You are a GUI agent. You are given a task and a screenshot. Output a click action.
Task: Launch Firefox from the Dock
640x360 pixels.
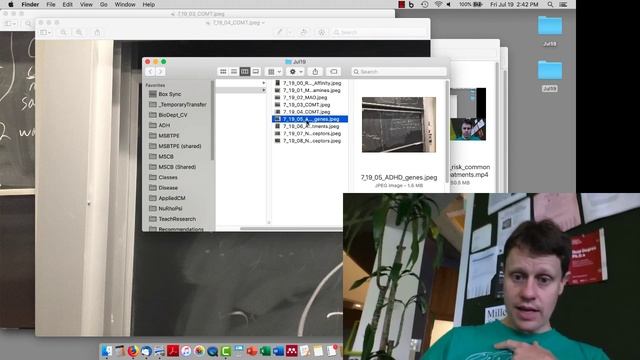pyautogui.click(x=133, y=351)
